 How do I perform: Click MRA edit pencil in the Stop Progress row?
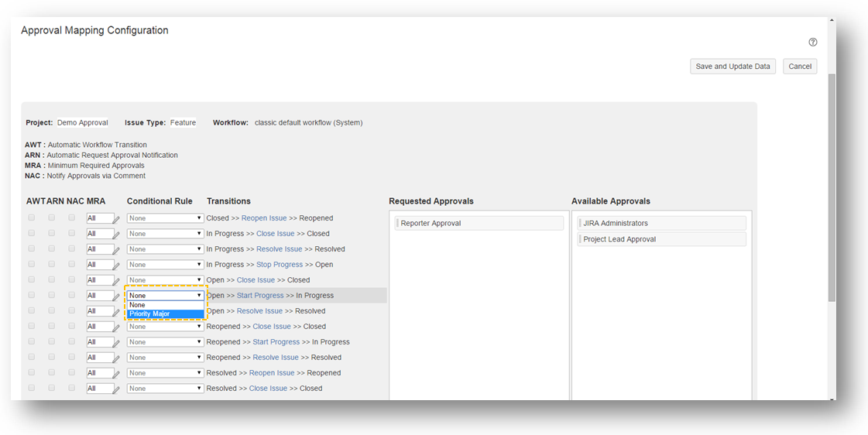tap(117, 265)
